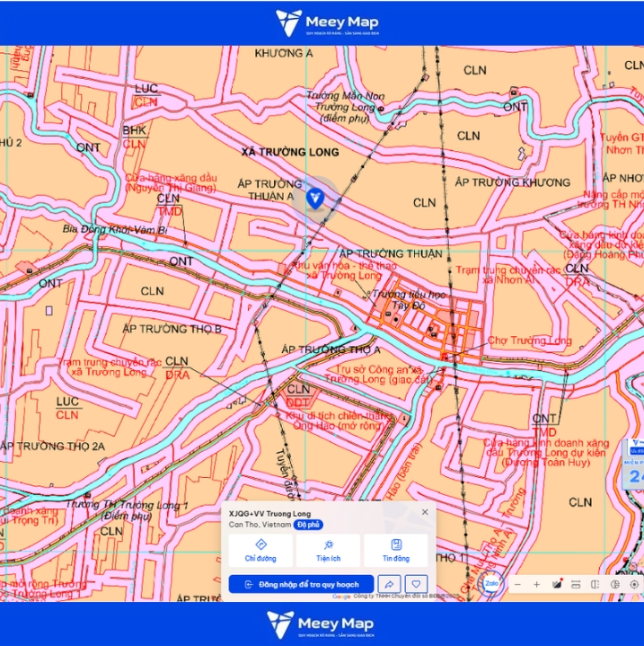Click ẤP TRƯỜNG THUẬN label
Screen dimensions: 644x646
point(391,253)
